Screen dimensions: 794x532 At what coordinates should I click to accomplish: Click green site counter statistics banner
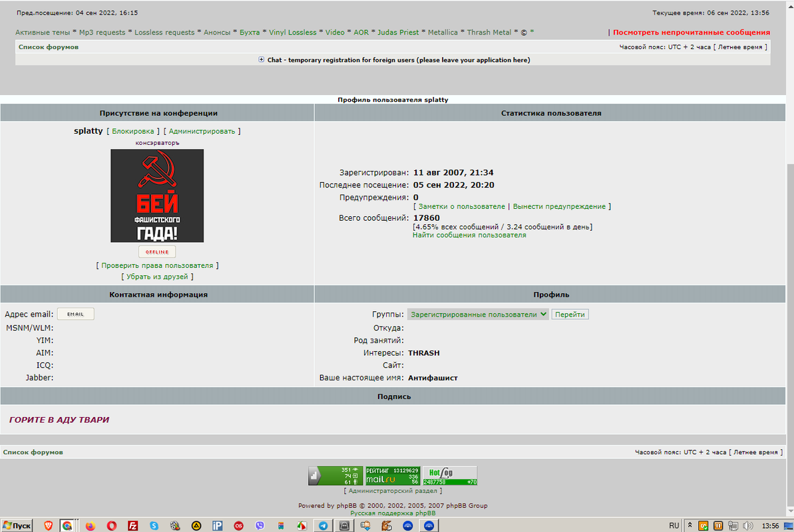click(335, 476)
